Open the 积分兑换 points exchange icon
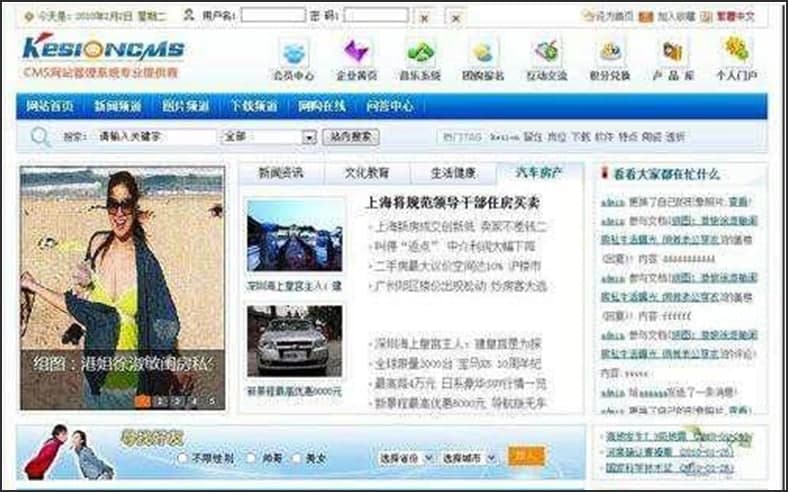The image size is (788, 492). (610, 52)
